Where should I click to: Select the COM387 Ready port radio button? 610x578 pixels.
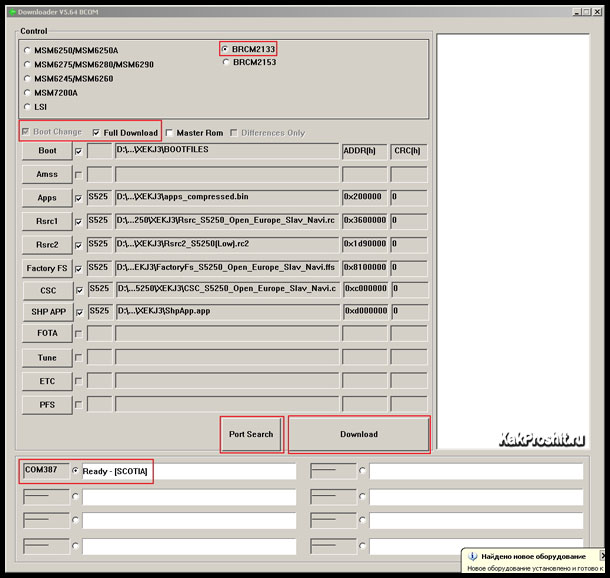coord(75,471)
